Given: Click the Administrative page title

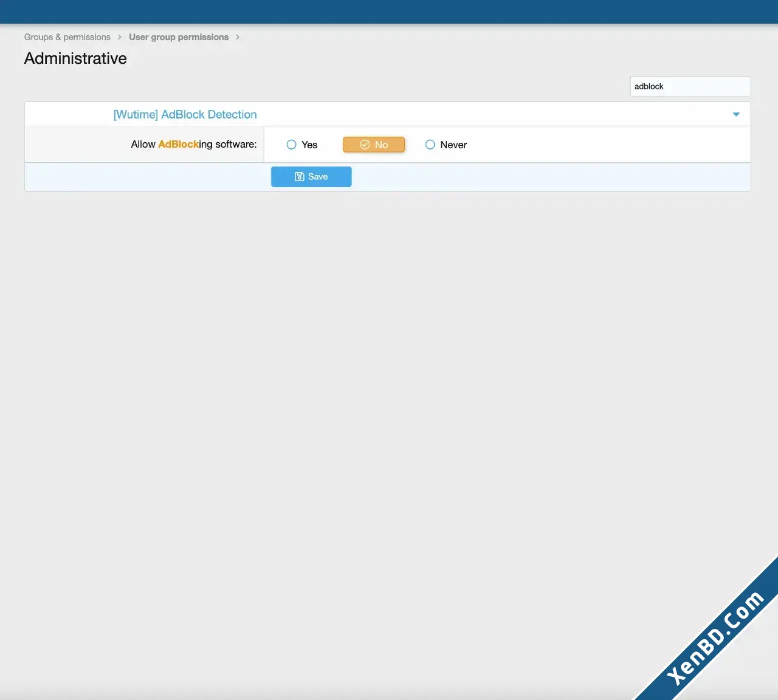Looking at the screenshot, I should click(x=75, y=58).
